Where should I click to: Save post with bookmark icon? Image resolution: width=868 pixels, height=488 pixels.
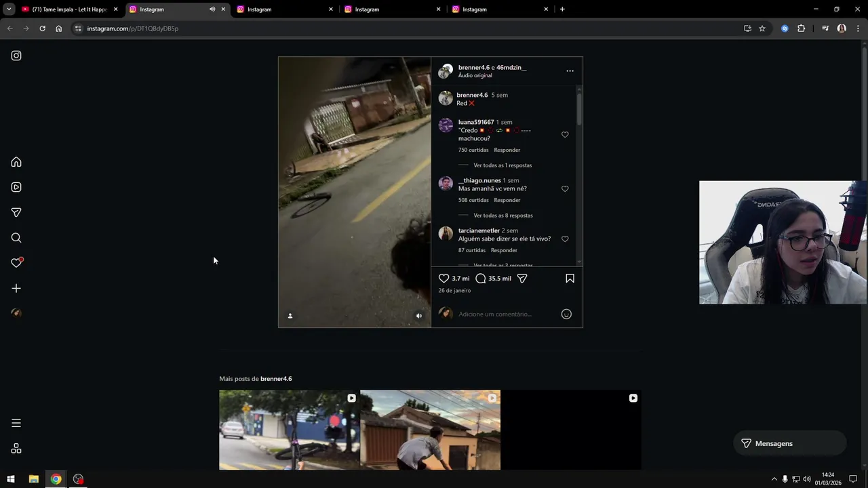[x=570, y=279]
